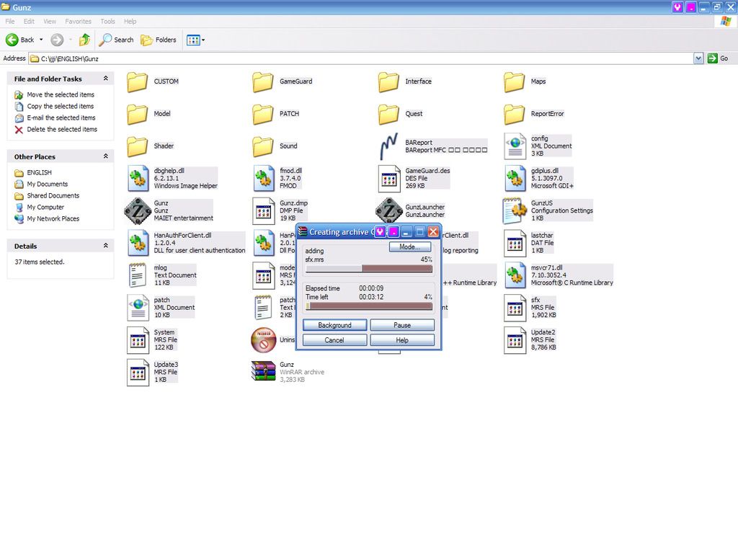Select the Gunz WinRAR archive icon
Image resolution: width=738 pixels, height=560 pixels.
pyautogui.click(x=264, y=371)
